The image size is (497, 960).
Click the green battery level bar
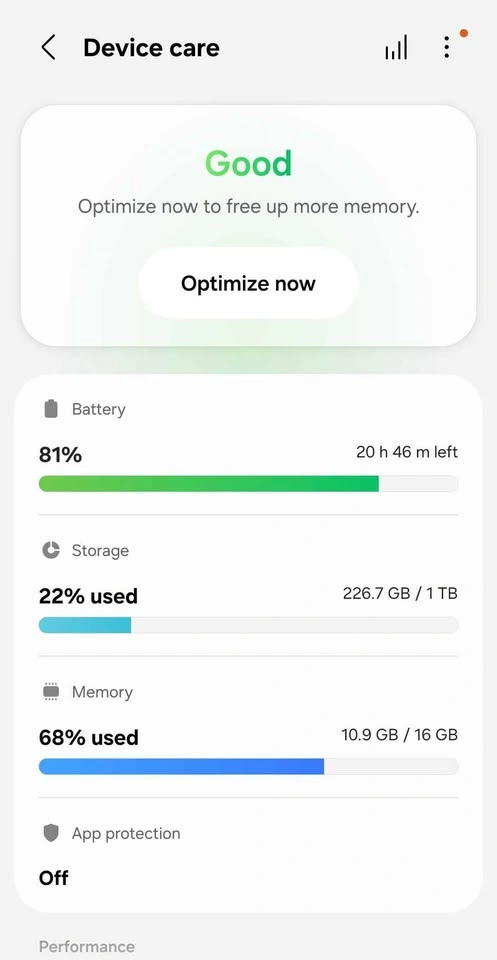pos(209,484)
